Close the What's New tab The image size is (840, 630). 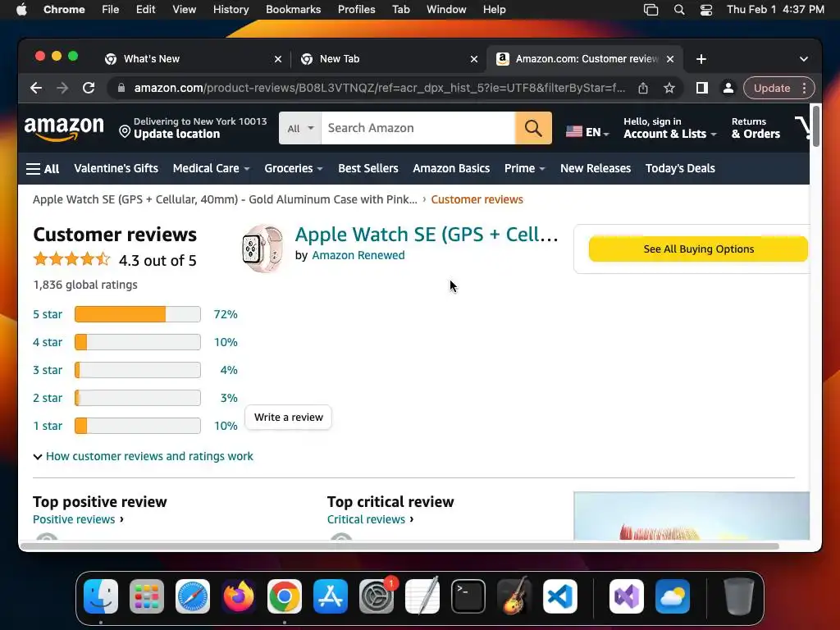278,59
